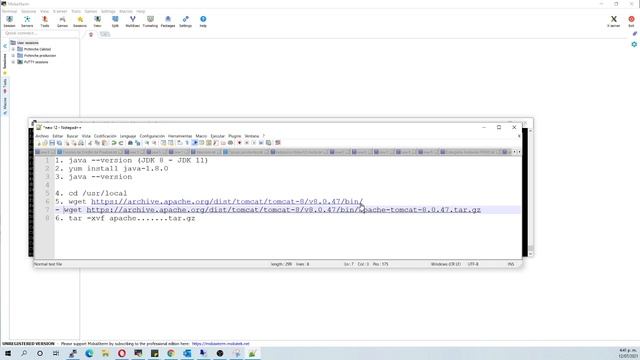Click the red Exit icon in MobaXterm
The height and width of the screenshot is (360, 640).
click(x=631, y=21)
